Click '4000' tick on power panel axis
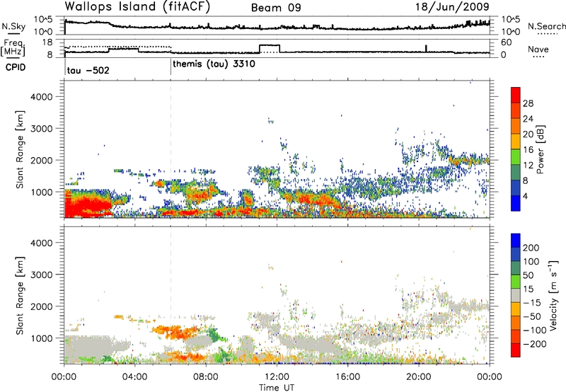 point(42,97)
